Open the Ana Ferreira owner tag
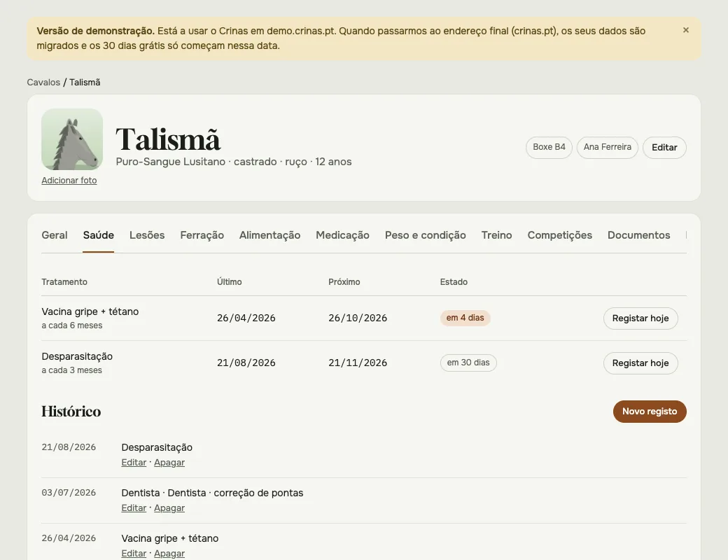This screenshot has width=728, height=560. [608, 147]
